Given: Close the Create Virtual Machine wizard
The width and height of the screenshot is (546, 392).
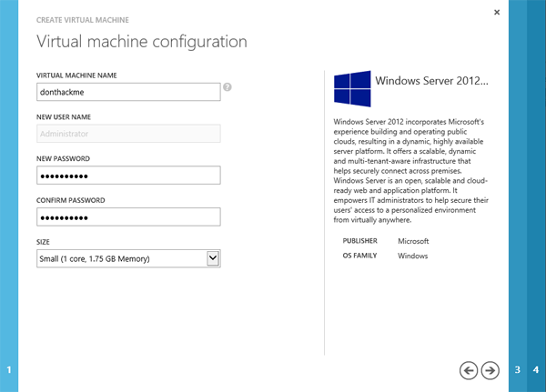Looking at the screenshot, I should click(x=497, y=12).
